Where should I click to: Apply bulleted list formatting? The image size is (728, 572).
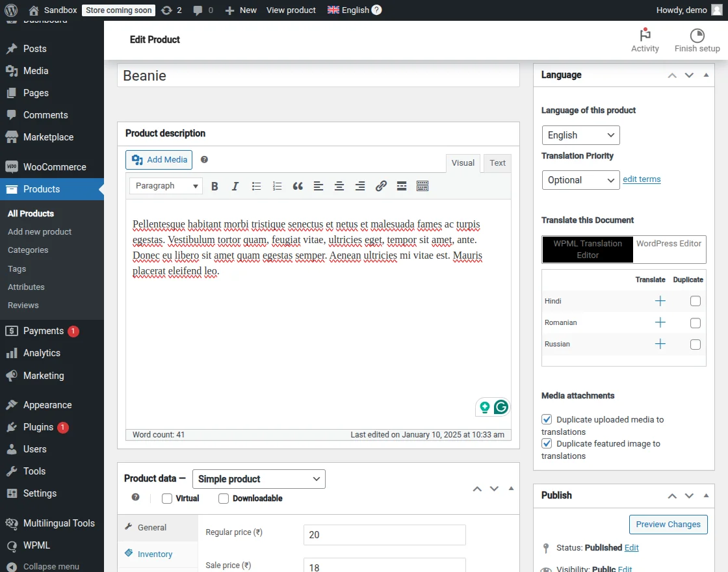[x=256, y=187]
